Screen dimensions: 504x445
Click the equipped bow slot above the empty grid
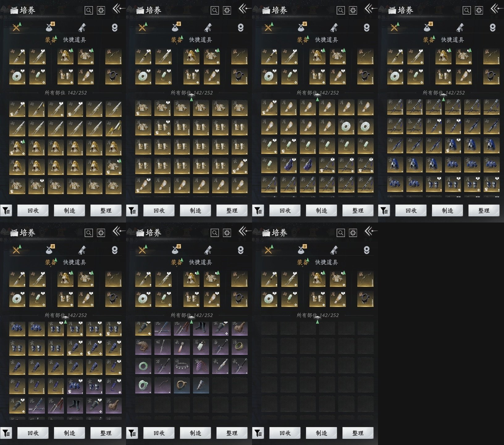tap(365, 279)
